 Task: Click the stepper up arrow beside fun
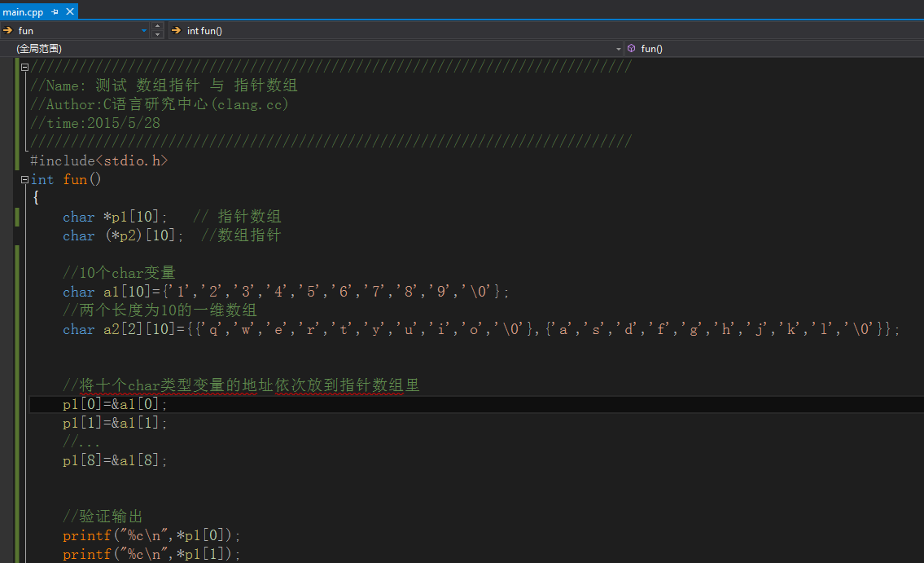[x=157, y=27]
